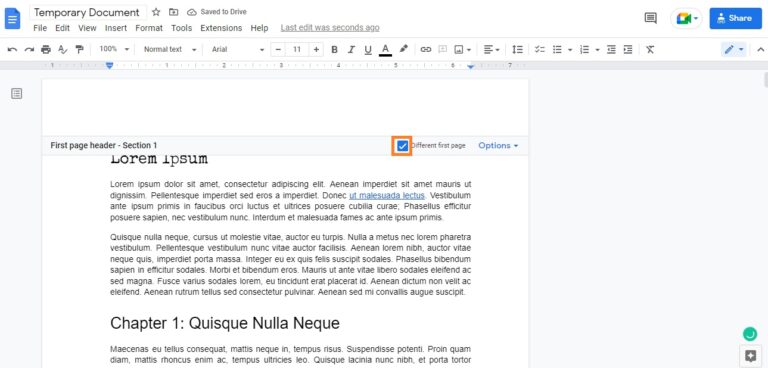768x368 pixels.
Task: Run spelling and grammar check icon
Action: coord(62,49)
